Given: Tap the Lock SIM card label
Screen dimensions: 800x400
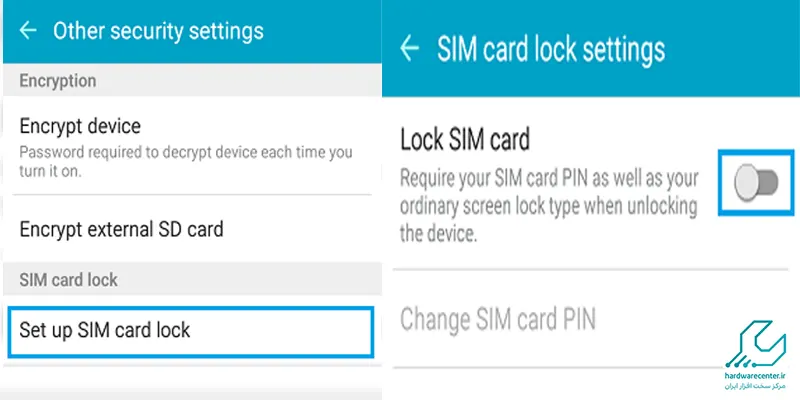Looking at the screenshot, I should 464,138.
